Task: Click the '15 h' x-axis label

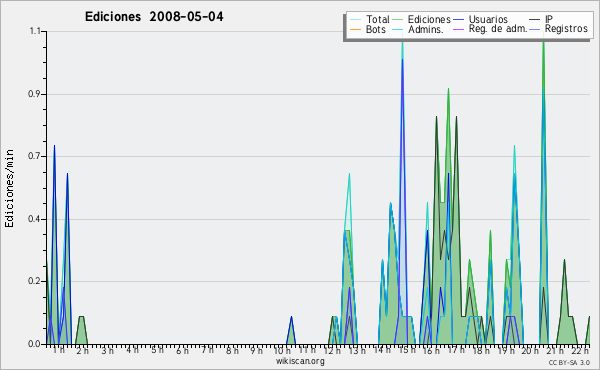Action: click(x=407, y=350)
